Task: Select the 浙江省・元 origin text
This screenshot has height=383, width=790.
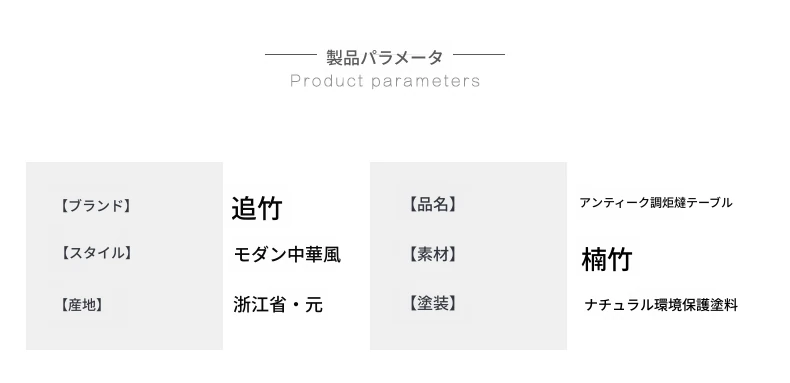Action: [278, 305]
